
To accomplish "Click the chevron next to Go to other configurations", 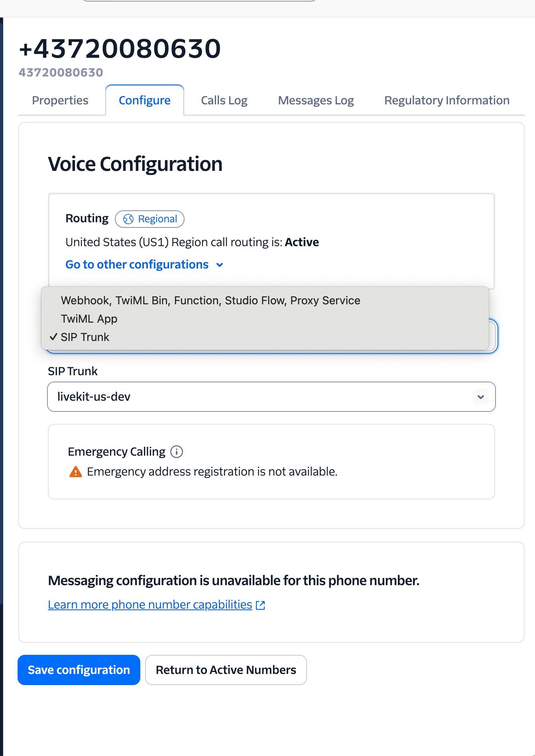I will point(219,264).
